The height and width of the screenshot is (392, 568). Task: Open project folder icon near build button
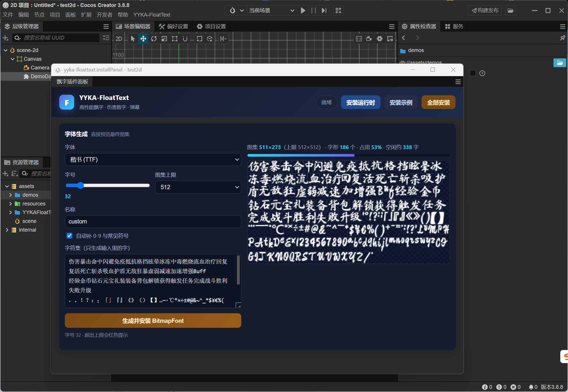pyautogui.click(x=510, y=10)
